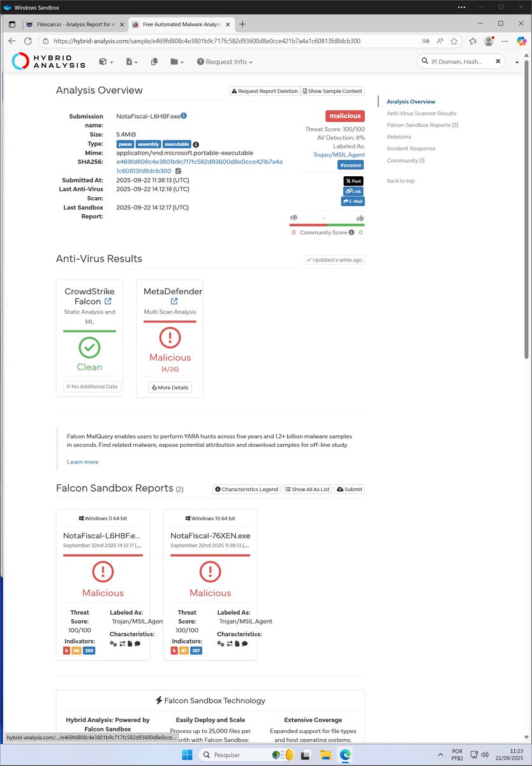
Task: Open a new browser tab
Action: click(242, 24)
